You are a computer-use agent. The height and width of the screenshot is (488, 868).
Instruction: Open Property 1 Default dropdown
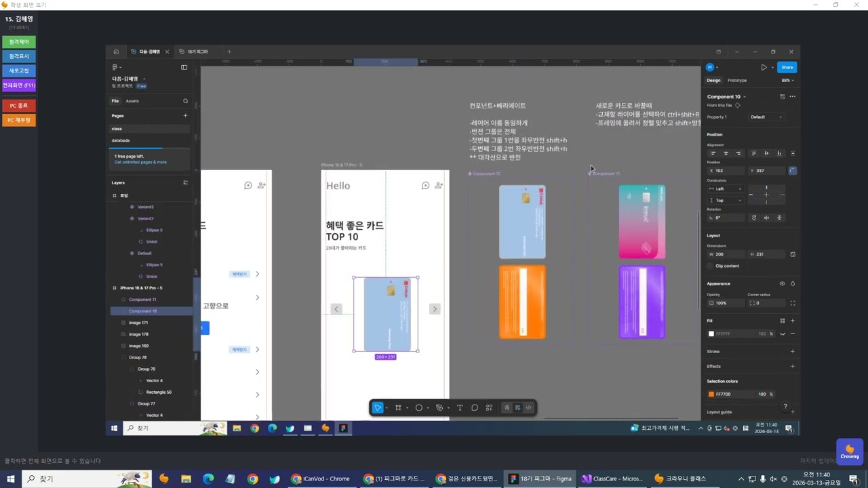tap(766, 117)
